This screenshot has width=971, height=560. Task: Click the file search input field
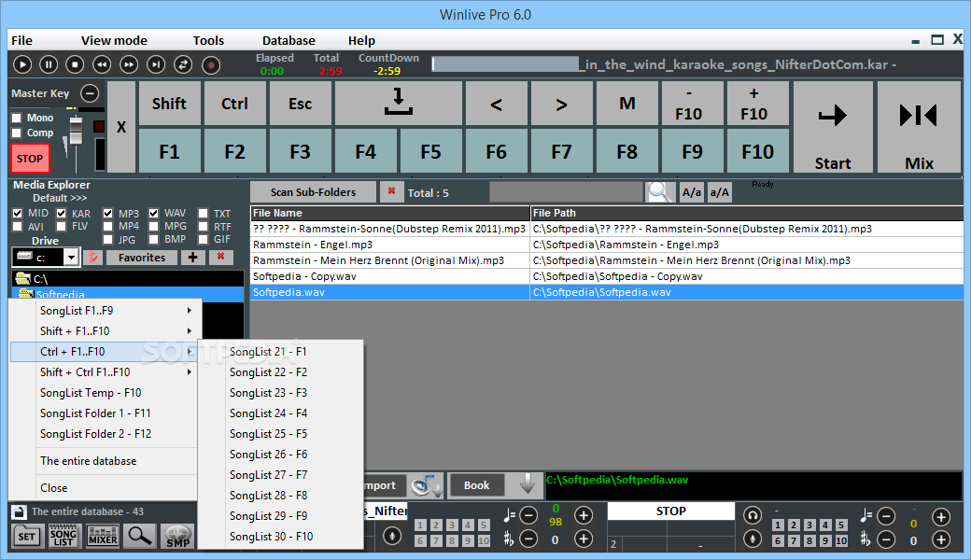(566, 192)
